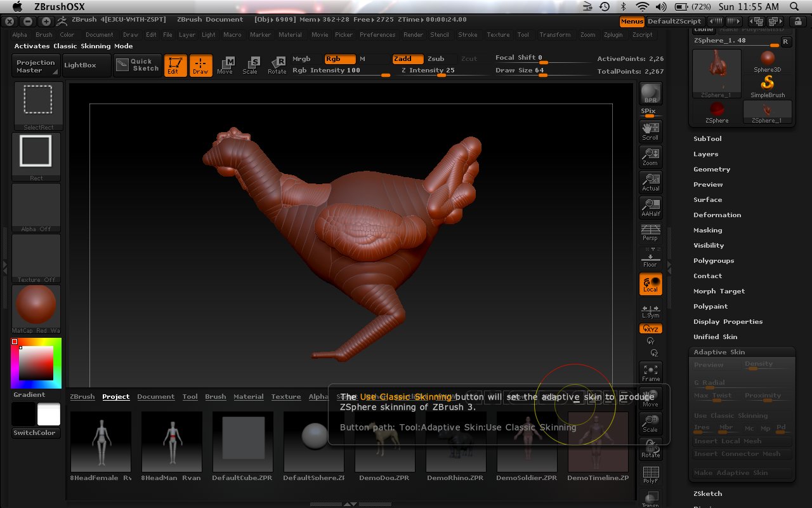Select the Edit mode icon
This screenshot has width=812, height=508.
pos(175,65)
